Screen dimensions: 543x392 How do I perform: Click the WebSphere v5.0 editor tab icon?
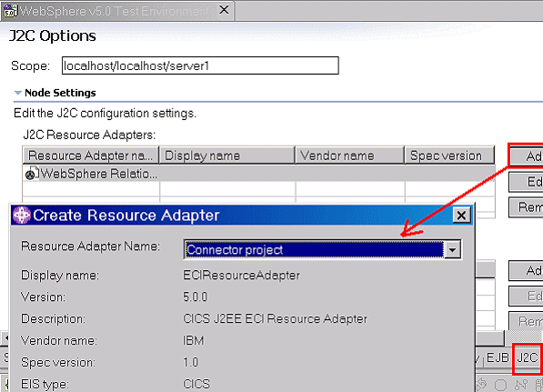click(10, 11)
